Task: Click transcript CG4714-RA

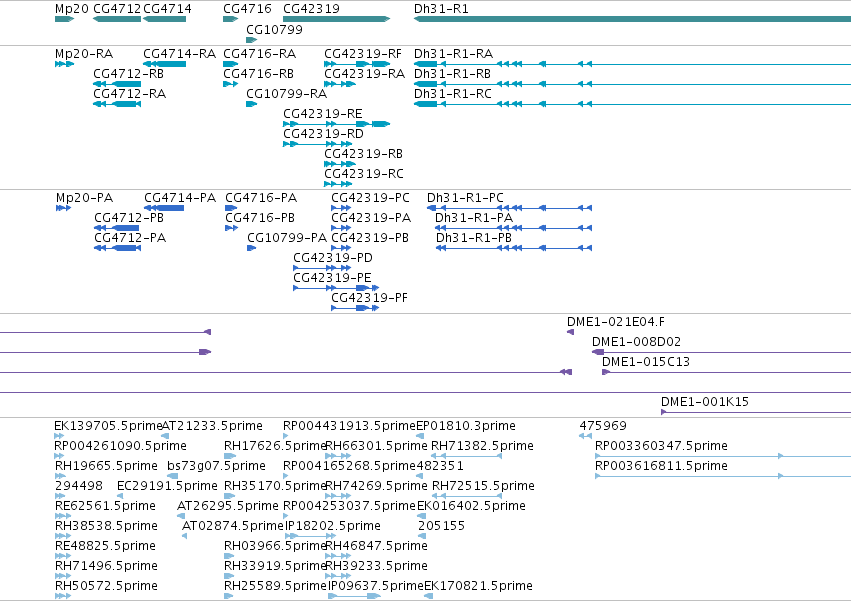Action: pos(180,54)
